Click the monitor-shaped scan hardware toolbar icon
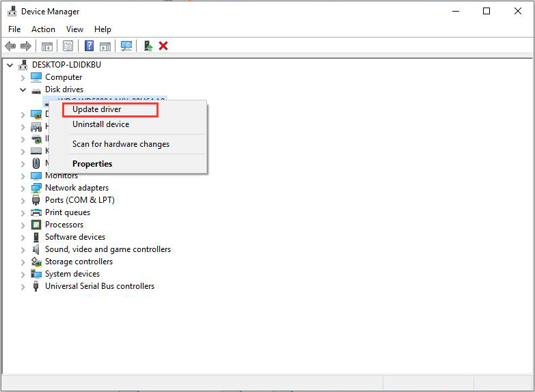 [x=126, y=46]
